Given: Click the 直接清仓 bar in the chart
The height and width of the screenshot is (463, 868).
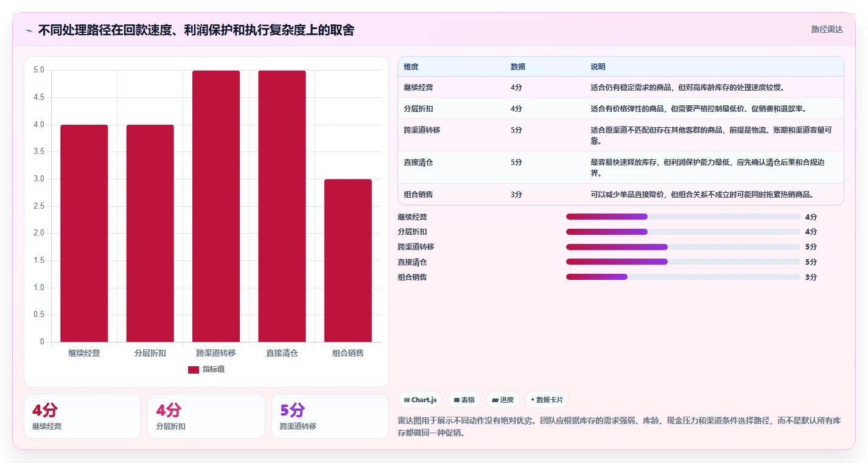Looking at the screenshot, I should click(282, 206).
